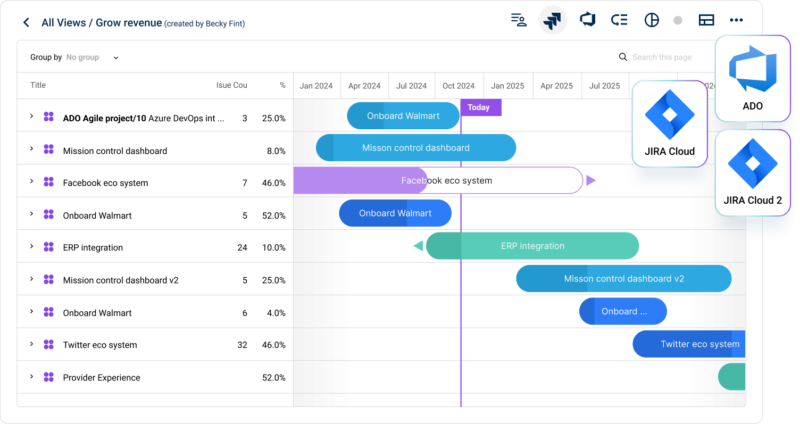Click the Twitter eco system Gantt bar
Image resolution: width=800 pixels, height=424 pixels.
pos(689,344)
